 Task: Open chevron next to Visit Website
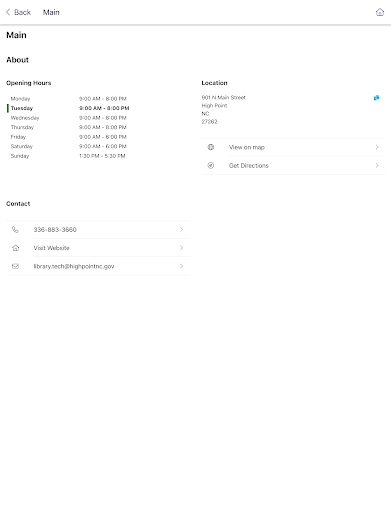click(182, 248)
